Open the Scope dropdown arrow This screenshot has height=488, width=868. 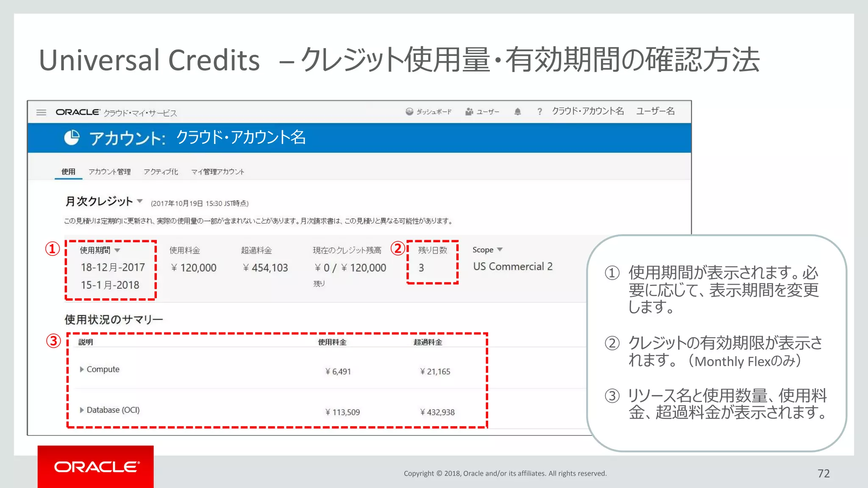click(x=500, y=250)
